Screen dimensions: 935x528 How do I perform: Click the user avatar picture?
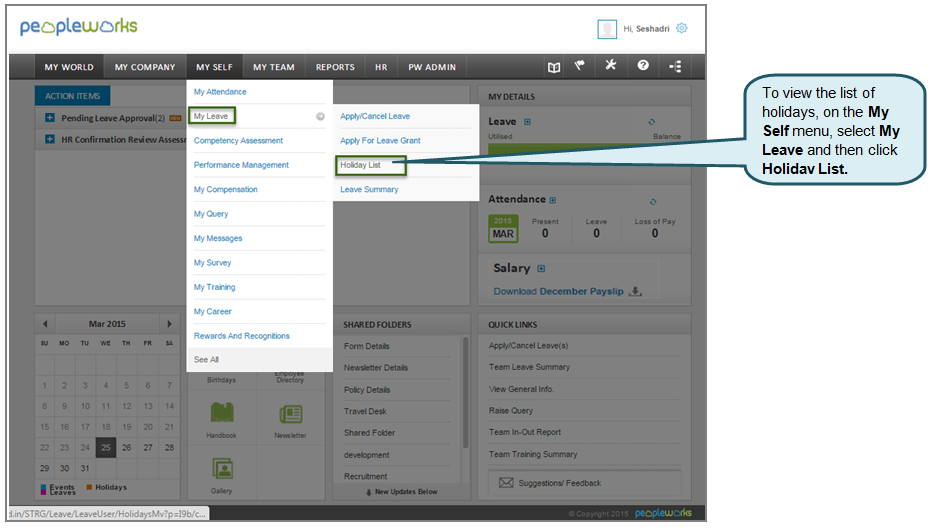coord(607,29)
